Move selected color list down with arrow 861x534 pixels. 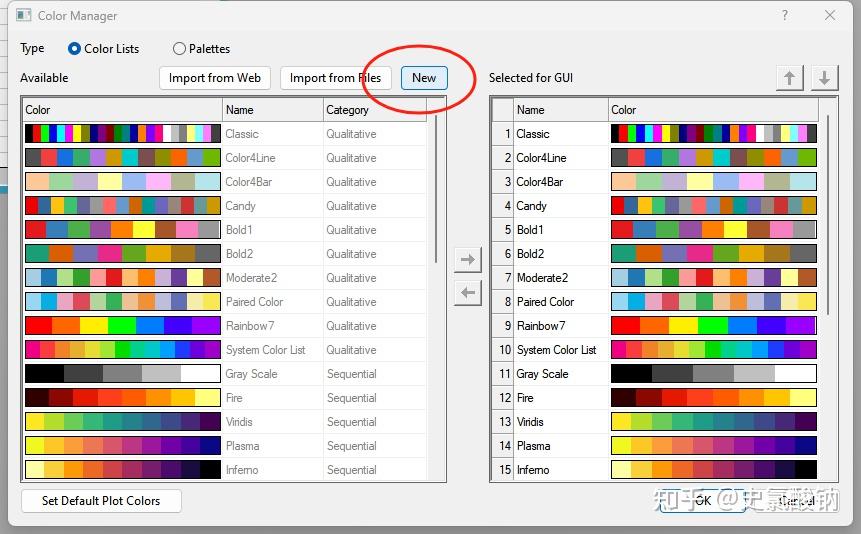coord(824,77)
